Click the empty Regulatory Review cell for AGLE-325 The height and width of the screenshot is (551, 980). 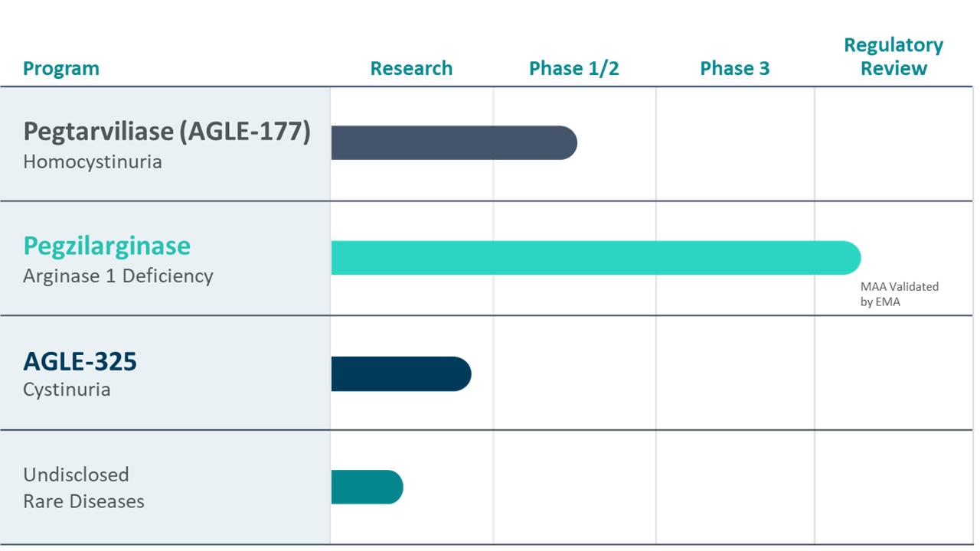point(893,373)
